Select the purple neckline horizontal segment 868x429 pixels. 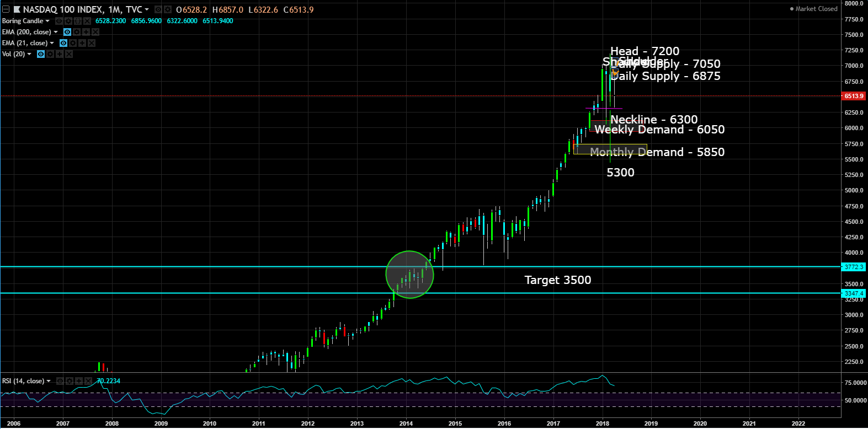(x=604, y=109)
